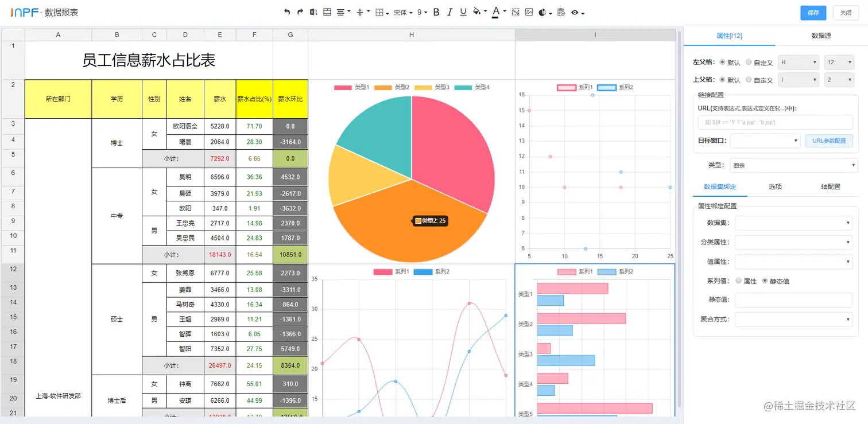Screen dimensions: 868x424
Task: Click the paint bucket fill icon
Action: [476, 12]
